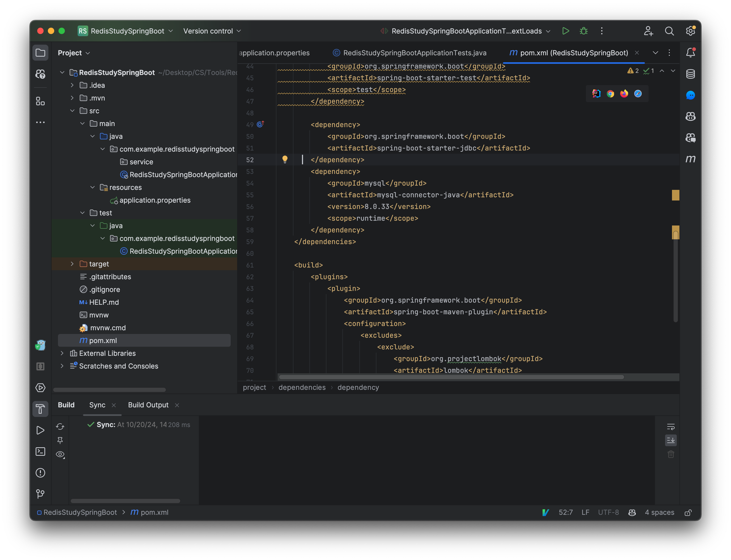
Task: Open the editor tab options kebab menu
Action: click(x=669, y=53)
